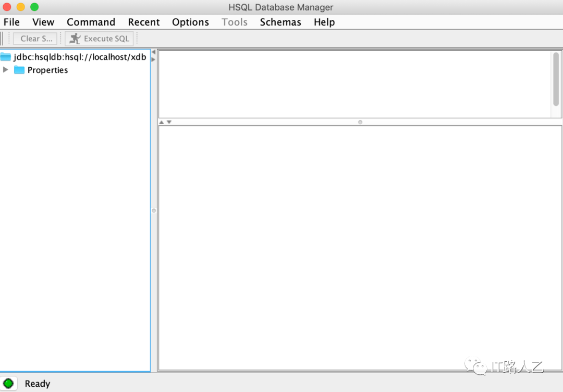Click the vertical divider grip dot
Viewport: 563px width, 392px height.
tap(154, 211)
